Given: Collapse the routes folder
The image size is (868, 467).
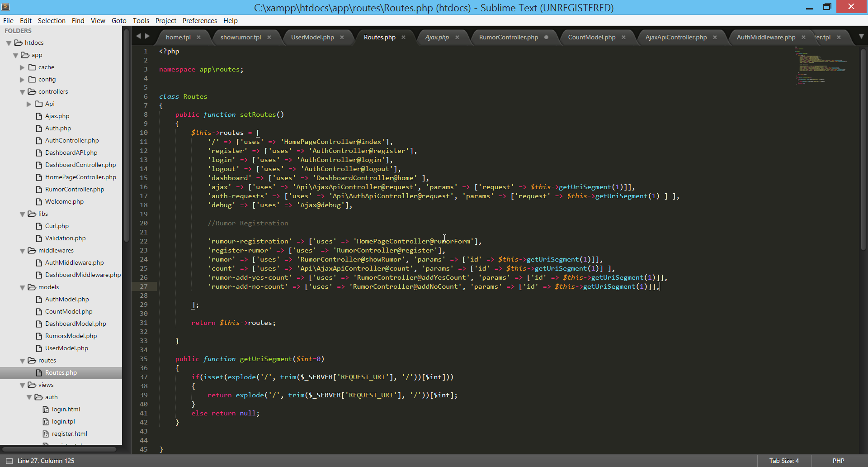Looking at the screenshot, I should click(x=22, y=361).
